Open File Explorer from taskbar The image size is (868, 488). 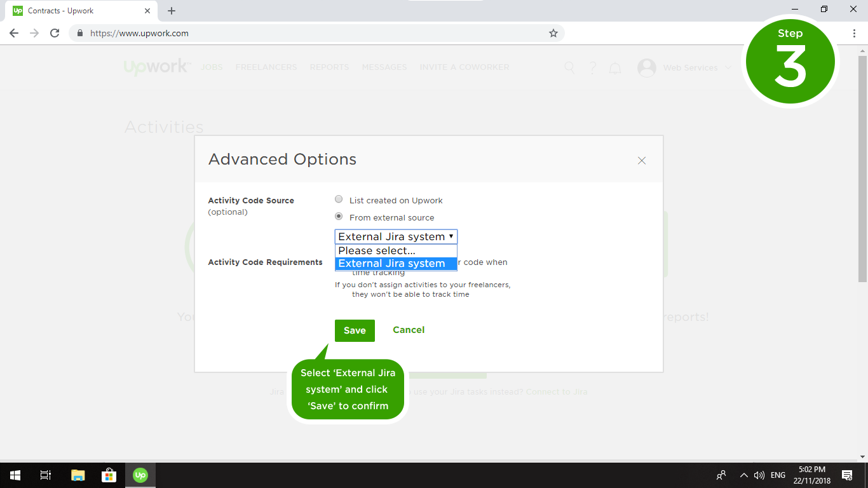click(78, 475)
